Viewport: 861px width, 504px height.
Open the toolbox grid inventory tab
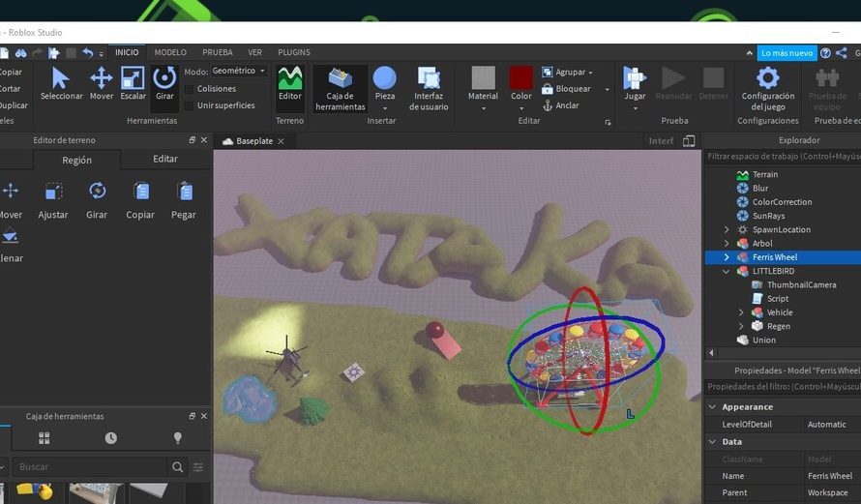point(44,437)
